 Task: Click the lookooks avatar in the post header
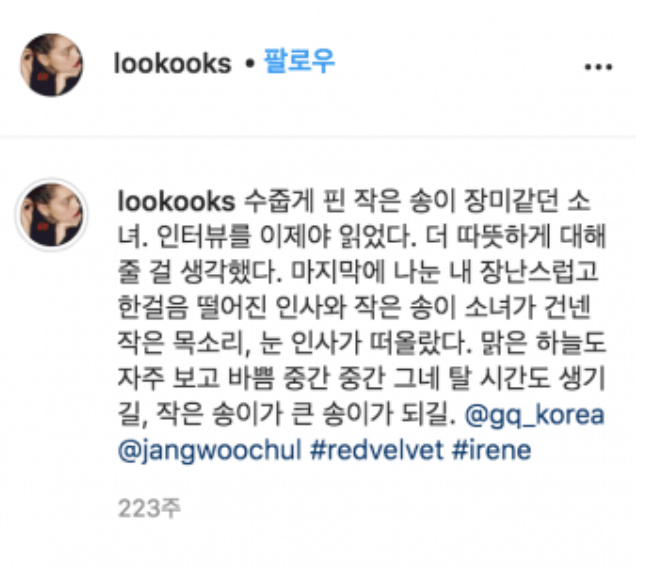(52, 65)
